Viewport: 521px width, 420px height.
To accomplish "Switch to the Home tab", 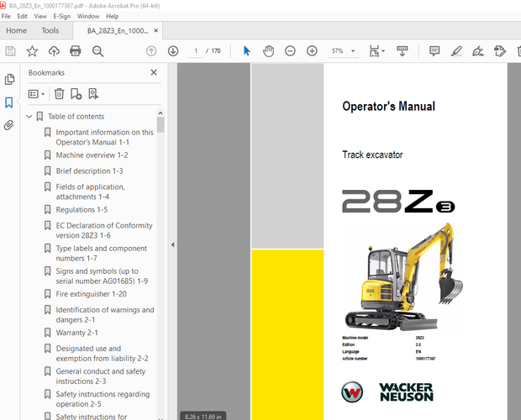I will pos(16,30).
